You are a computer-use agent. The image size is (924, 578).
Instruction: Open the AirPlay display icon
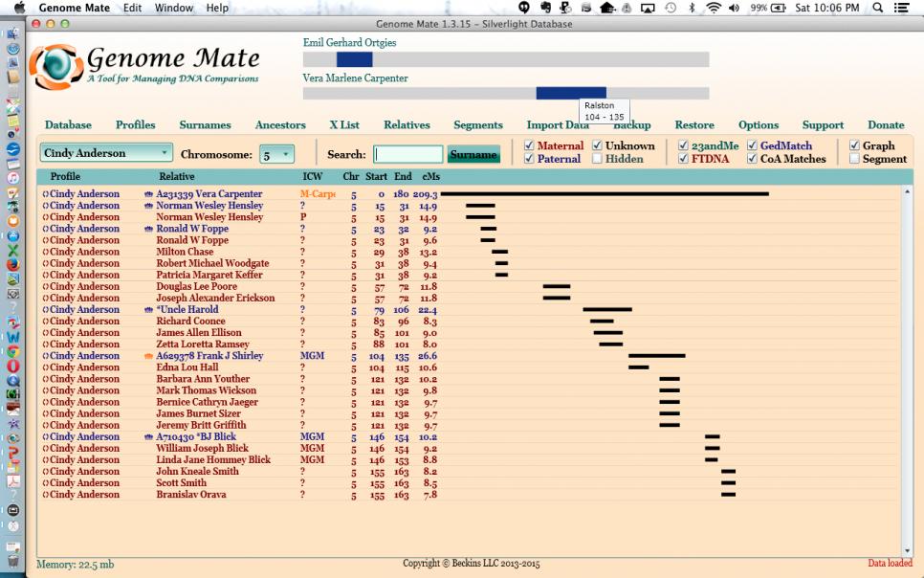point(648,8)
